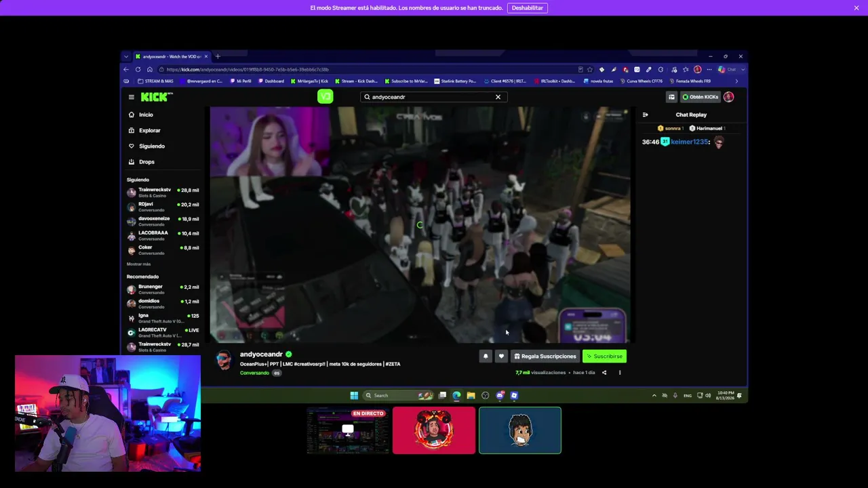Show more bookmarks with chevron
868x488 pixels.
[736, 81]
